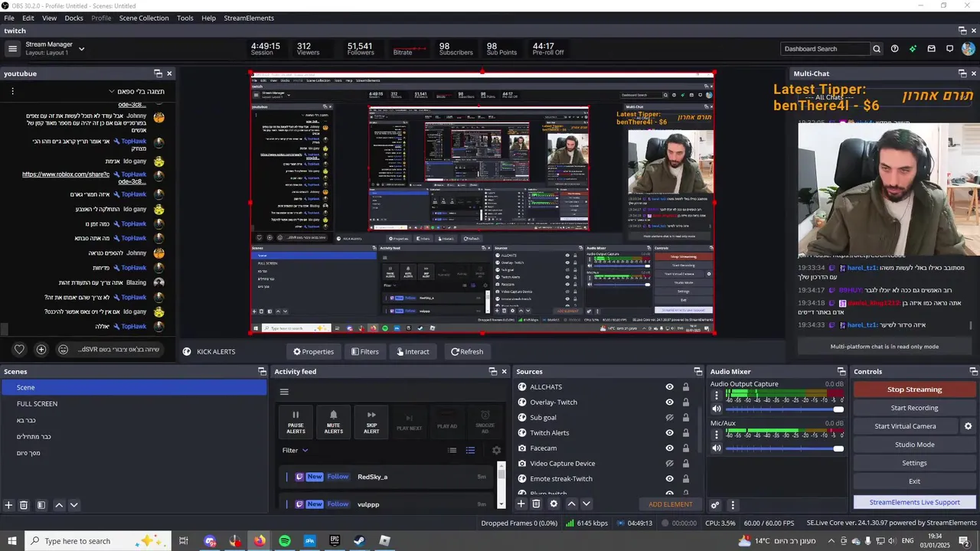Expand the youtube chat view dropdown chevron
The image size is (980, 551).
pyautogui.click(x=111, y=91)
